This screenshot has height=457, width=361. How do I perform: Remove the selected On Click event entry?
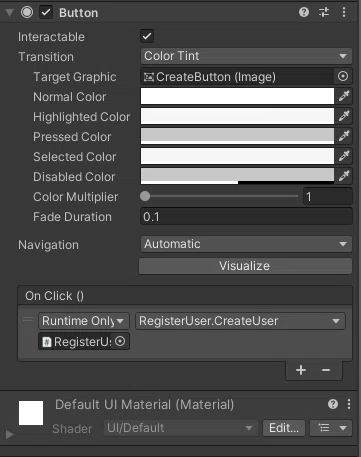pyautogui.click(x=326, y=370)
